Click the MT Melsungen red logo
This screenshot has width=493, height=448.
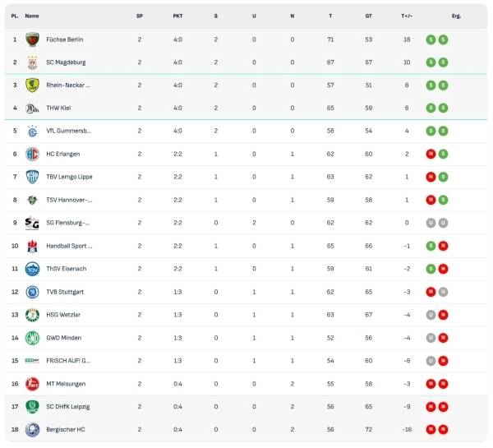pos(32,383)
